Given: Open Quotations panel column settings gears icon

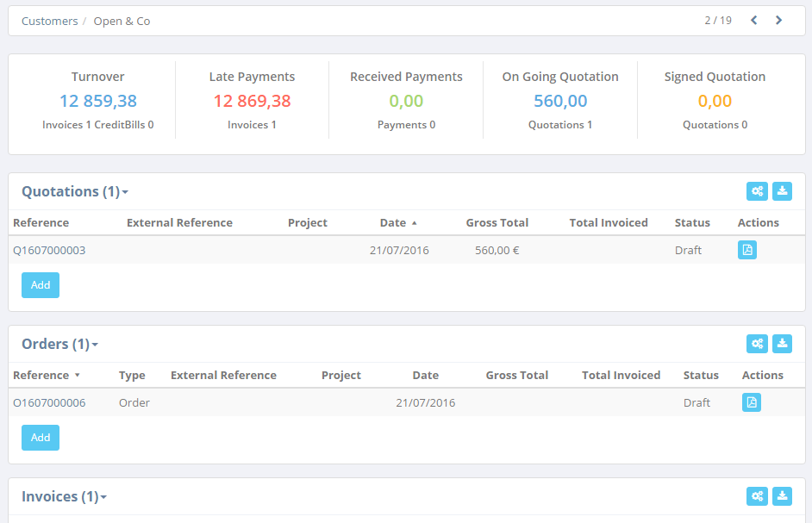Looking at the screenshot, I should click(x=757, y=191).
